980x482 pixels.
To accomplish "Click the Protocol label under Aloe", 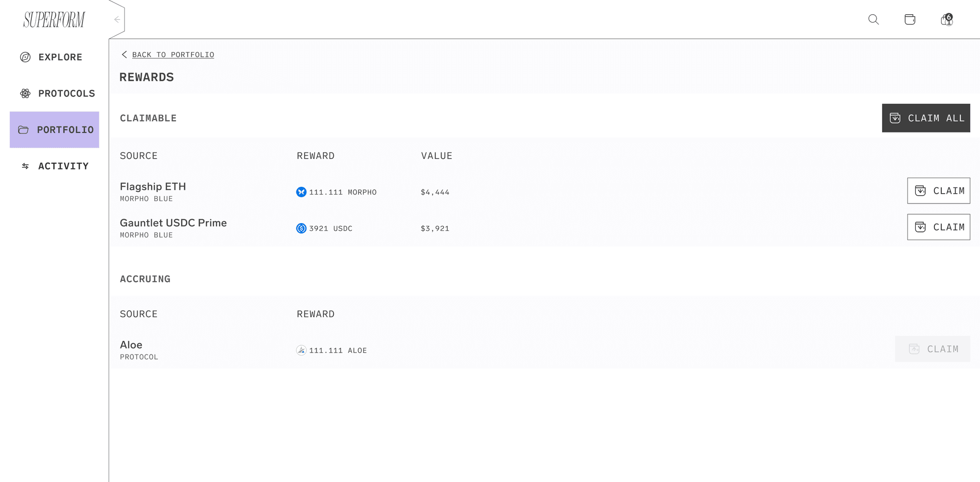I will [139, 357].
